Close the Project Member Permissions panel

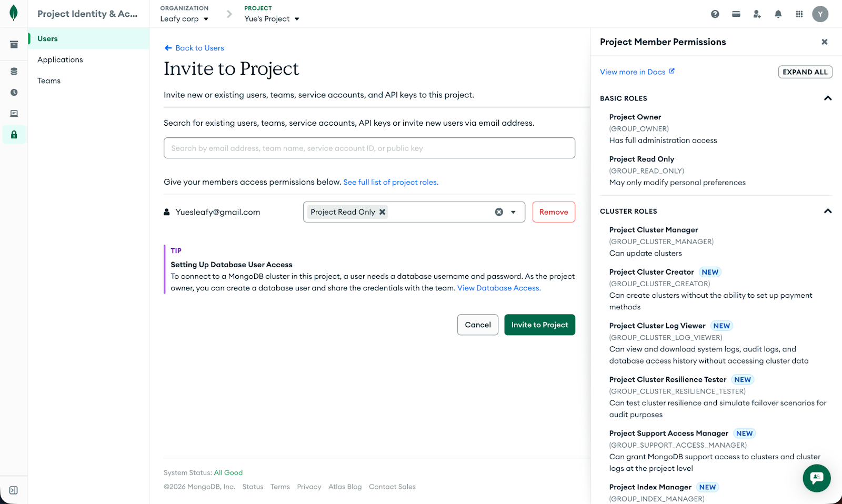[825, 42]
